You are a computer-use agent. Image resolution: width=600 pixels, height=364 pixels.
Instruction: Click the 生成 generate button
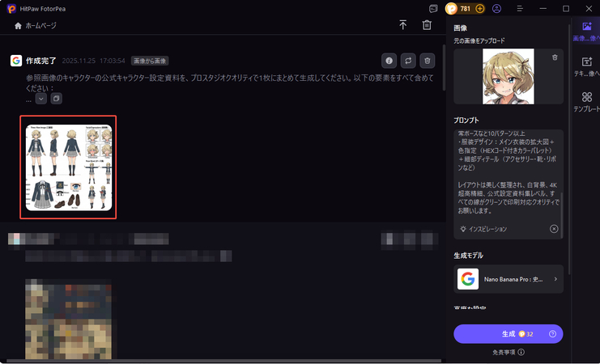509,334
